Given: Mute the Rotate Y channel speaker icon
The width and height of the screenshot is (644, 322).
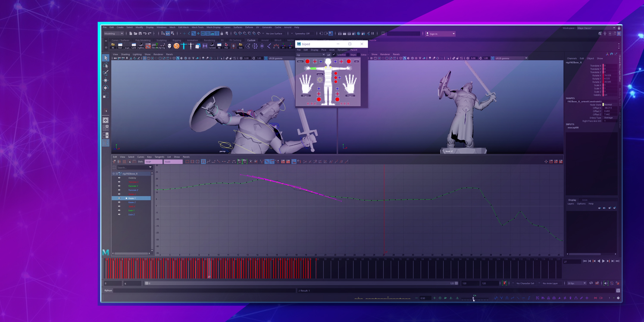Looking at the screenshot, I should [119, 198].
